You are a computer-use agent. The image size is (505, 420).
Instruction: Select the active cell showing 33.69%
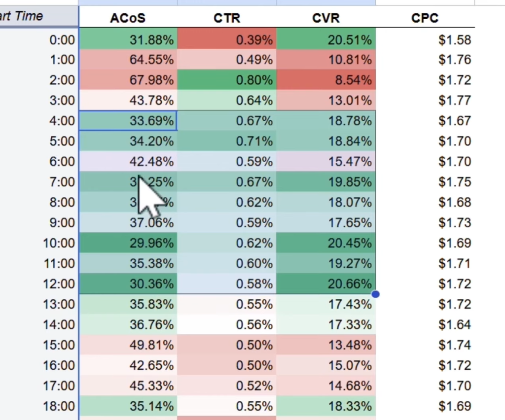tap(128, 121)
